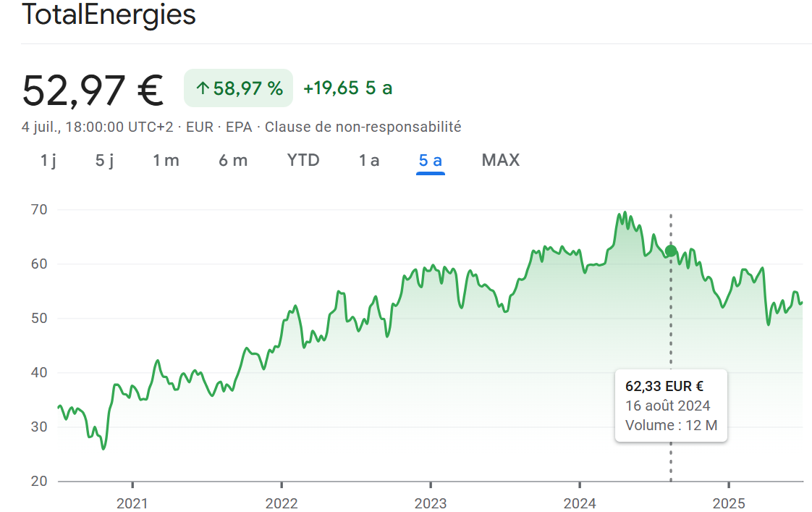Image resolution: width=812 pixels, height=512 pixels.
Task: Switch chart to 1 m range
Action: pos(166,161)
